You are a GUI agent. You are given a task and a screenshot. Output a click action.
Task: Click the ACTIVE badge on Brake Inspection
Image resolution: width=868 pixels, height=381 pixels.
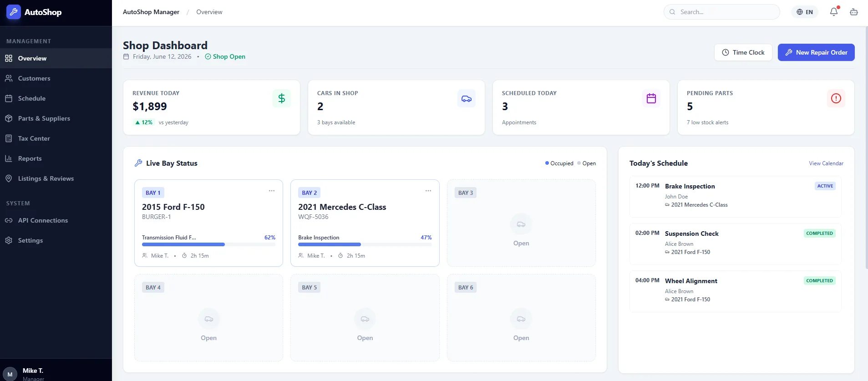[x=825, y=186]
